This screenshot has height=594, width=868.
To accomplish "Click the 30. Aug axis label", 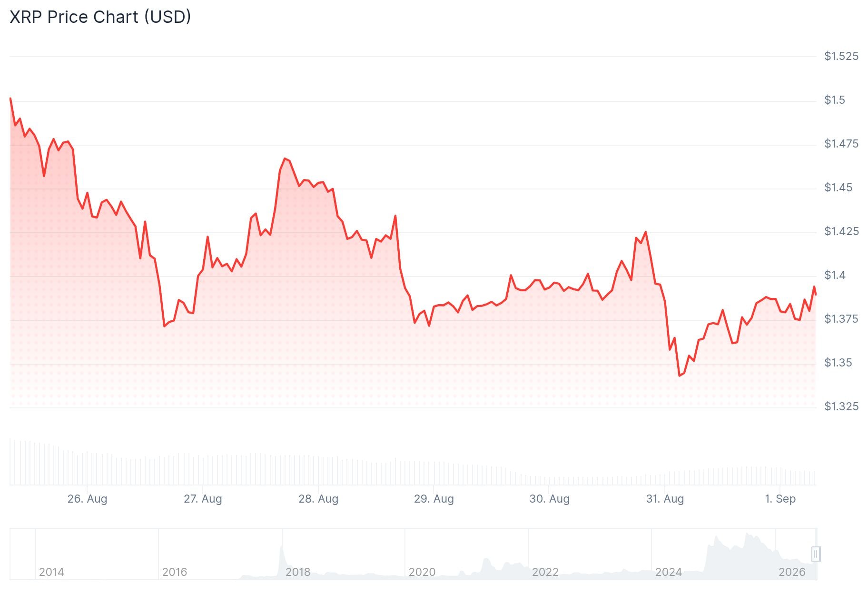I will (x=549, y=499).
